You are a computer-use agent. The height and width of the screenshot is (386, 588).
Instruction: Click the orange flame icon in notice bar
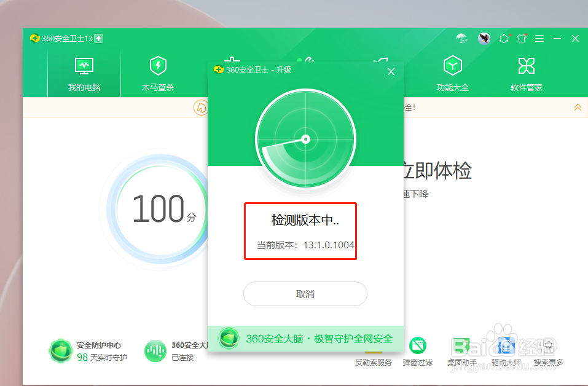pyautogui.click(x=201, y=108)
